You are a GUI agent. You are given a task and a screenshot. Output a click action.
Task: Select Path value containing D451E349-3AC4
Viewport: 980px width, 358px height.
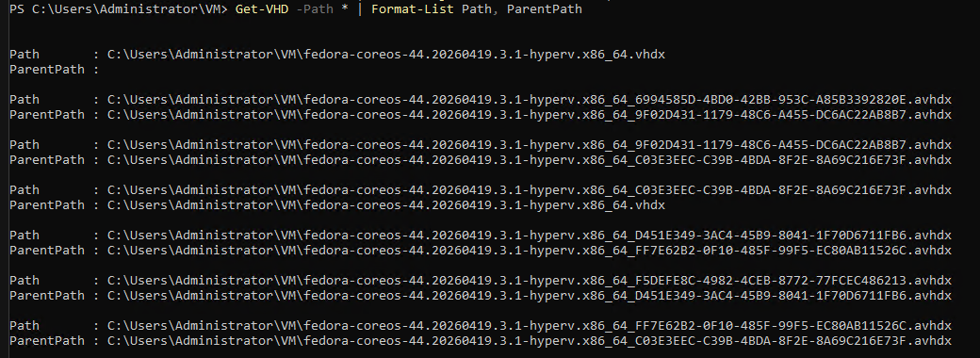[530, 235]
